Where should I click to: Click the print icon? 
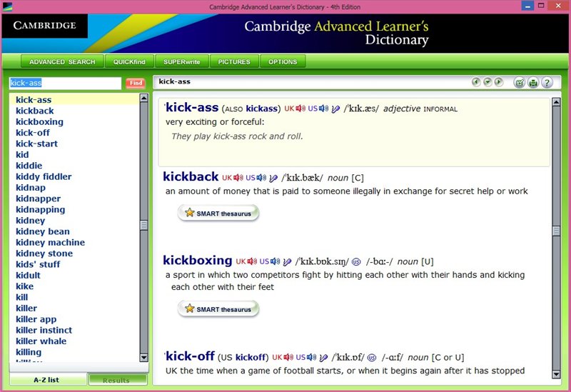(x=533, y=83)
